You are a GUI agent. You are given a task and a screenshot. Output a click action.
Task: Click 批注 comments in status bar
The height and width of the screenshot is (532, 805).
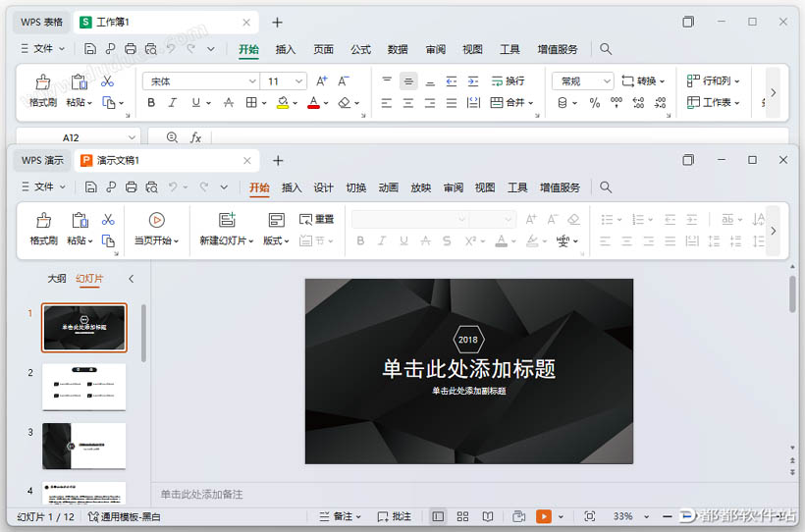point(394,516)
